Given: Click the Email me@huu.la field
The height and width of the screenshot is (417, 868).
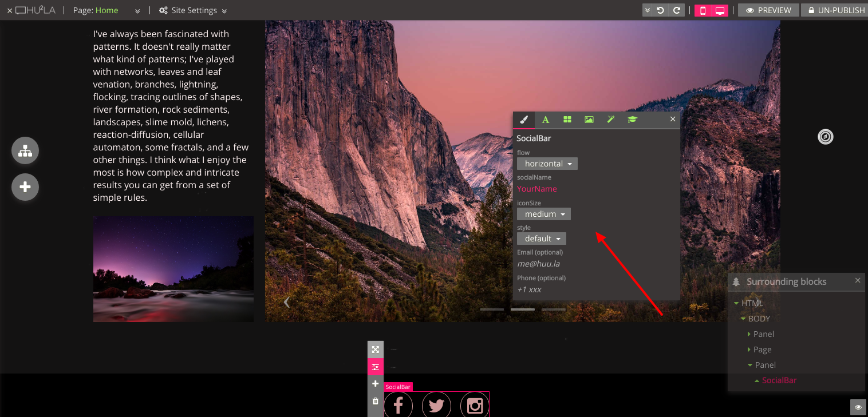Looking at the screenshot, I should (539, 264).
